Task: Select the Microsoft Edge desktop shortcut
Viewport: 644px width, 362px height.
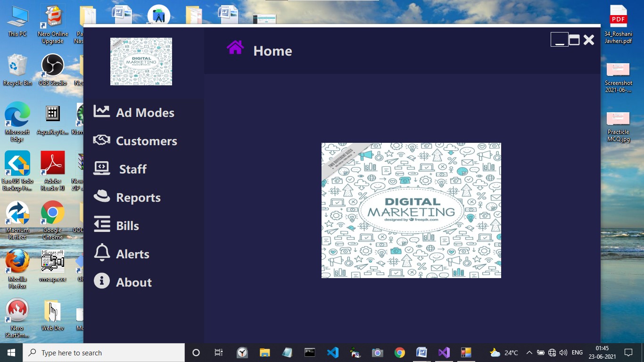Action: [17, 122]
